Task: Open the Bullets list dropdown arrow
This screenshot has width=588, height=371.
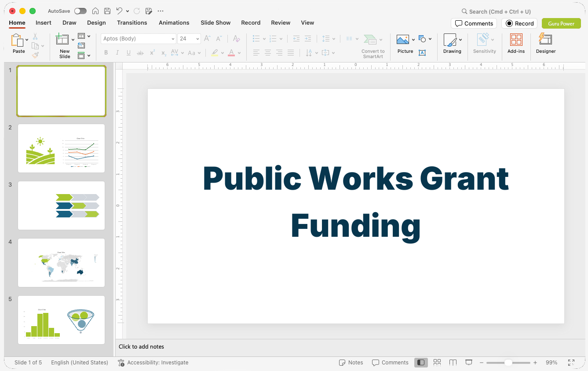Action: click(264, 39)
